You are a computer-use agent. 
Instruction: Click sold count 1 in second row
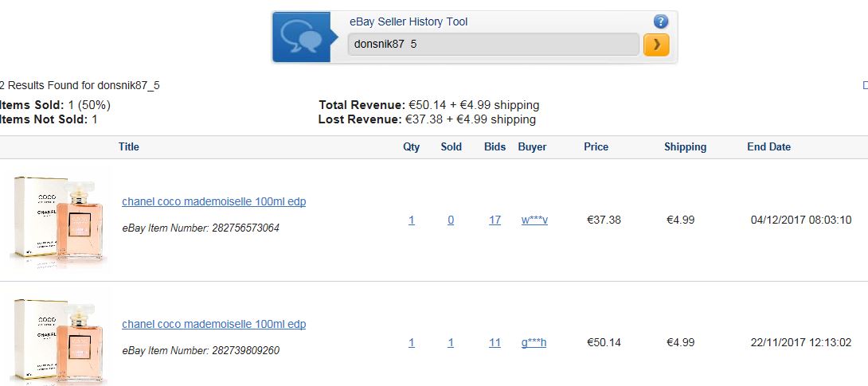[x=451, y=342]
